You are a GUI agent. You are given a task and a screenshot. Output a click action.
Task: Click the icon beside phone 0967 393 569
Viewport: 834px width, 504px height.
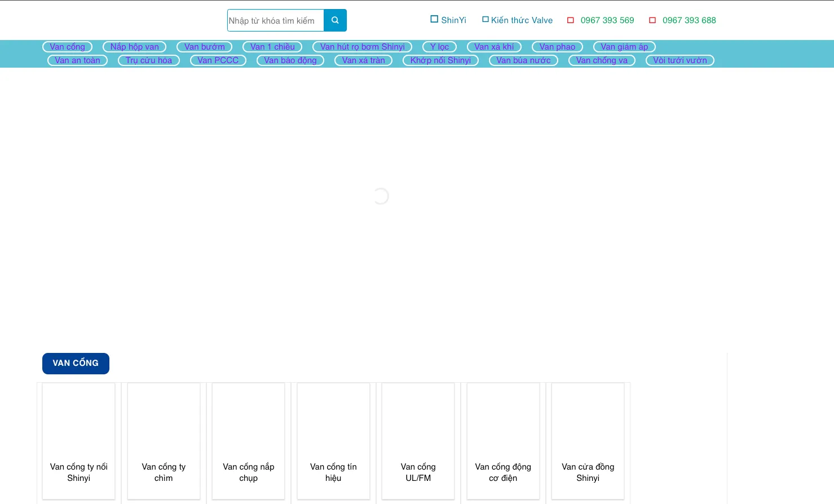[570, 20]
